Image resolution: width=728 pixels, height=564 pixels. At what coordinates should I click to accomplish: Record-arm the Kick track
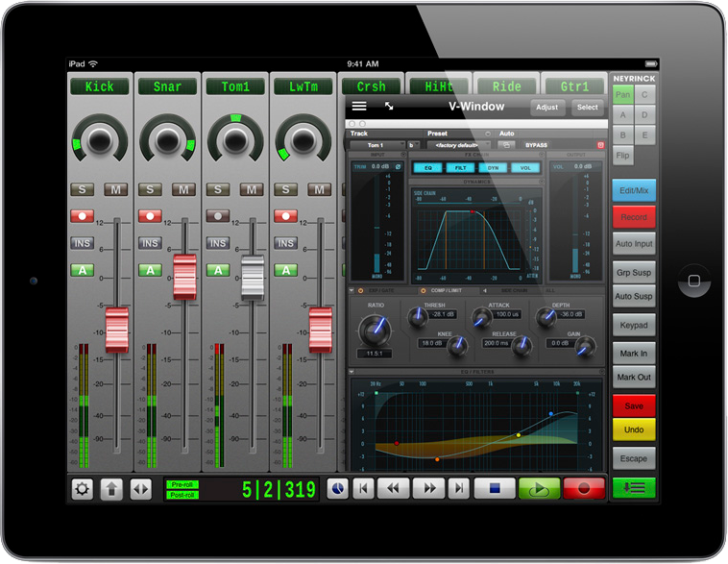[x=83, y=216]
